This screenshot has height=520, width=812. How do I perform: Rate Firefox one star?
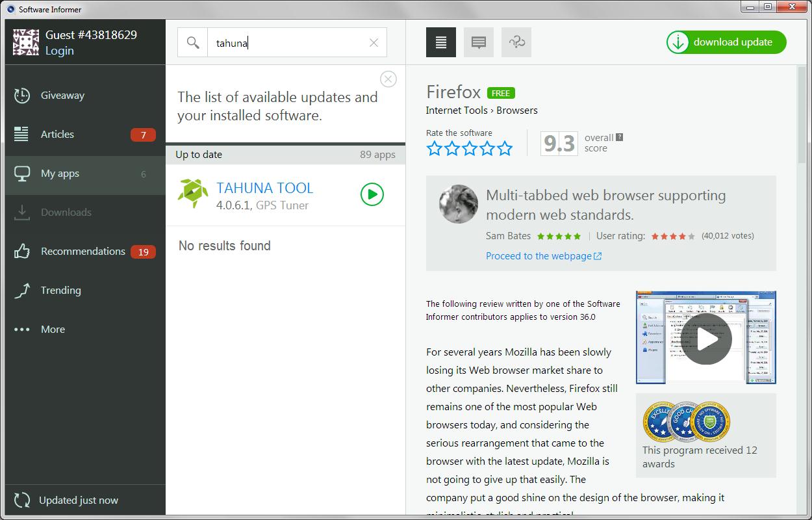pos(434,149)
